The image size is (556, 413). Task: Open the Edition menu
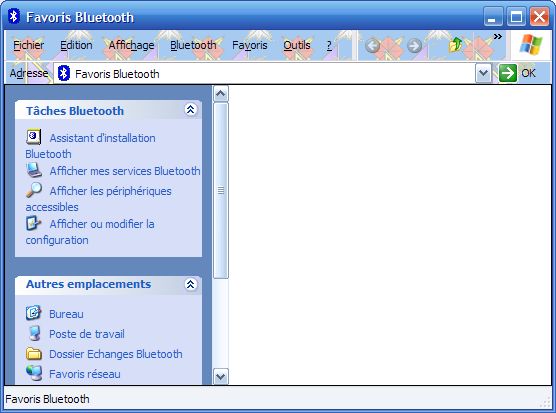pyautogui.click(x=76, y=45)
